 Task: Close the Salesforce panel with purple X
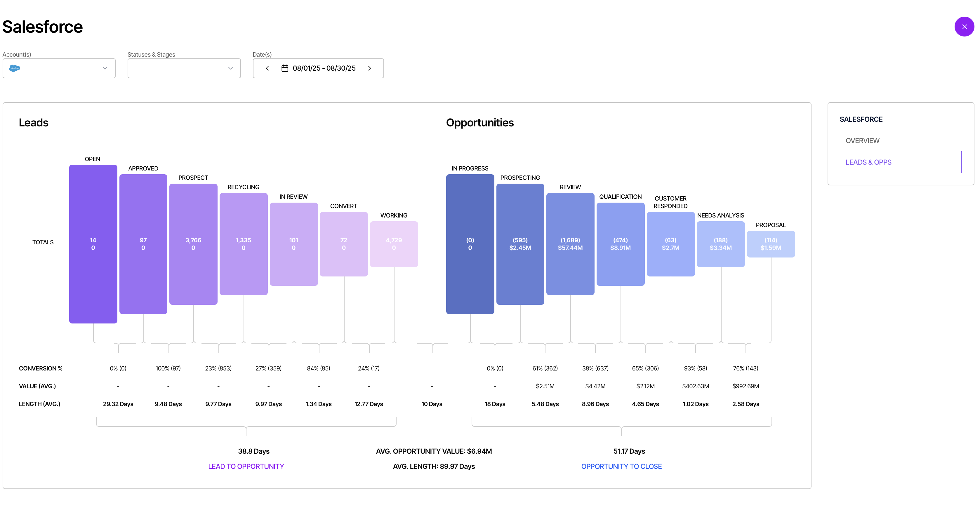pos(964,27)
